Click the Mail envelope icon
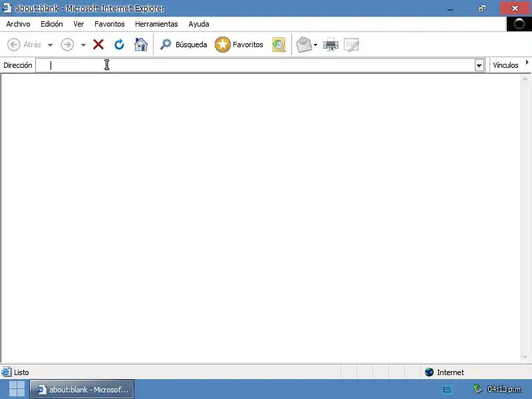The width and height of the screenshot is (532, 399). (x=304, y=45)
